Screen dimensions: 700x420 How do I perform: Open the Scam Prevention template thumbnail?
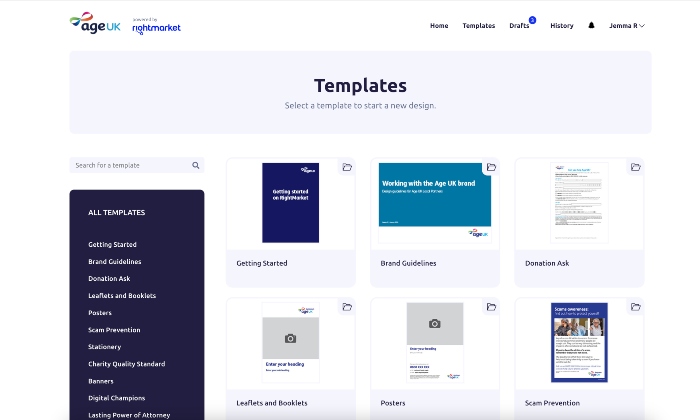click(x=579, y=342)
